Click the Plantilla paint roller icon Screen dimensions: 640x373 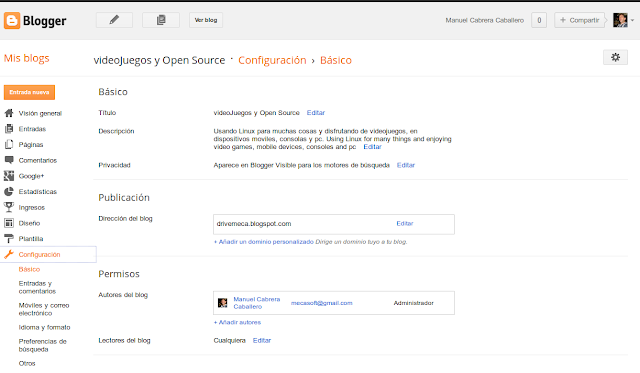[x=9, y=239]
